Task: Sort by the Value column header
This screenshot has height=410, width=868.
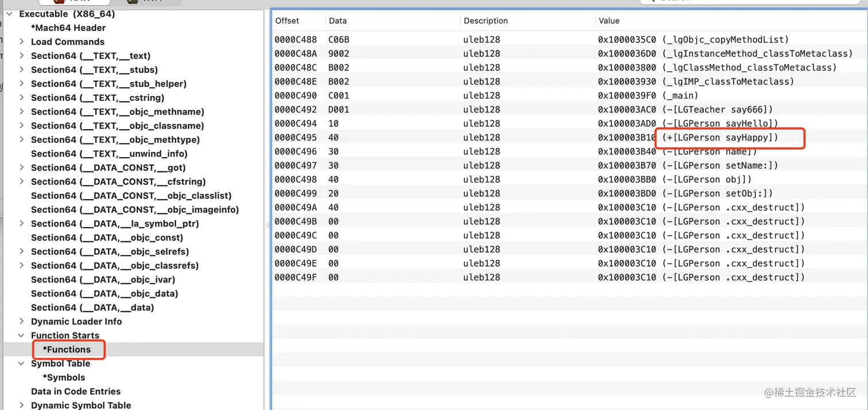Action: (x=609, y=21)
